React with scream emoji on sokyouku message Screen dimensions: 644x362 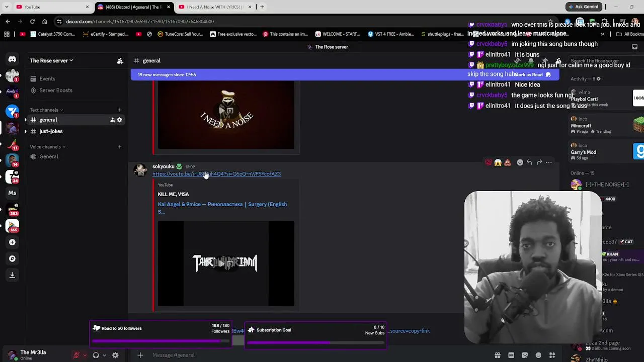(498, 162)
